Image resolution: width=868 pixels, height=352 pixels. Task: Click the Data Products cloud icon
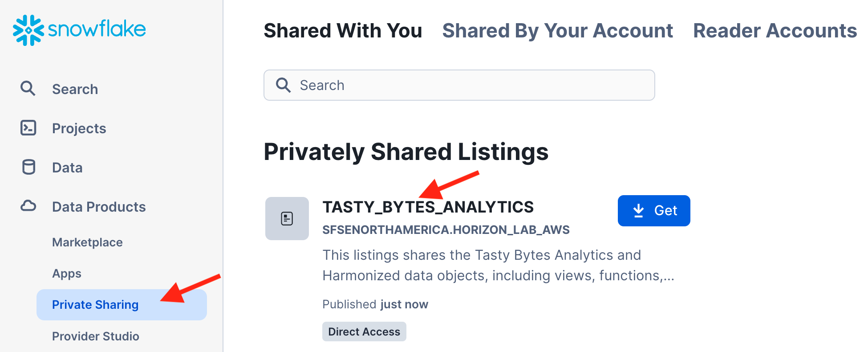pos(28,206)
